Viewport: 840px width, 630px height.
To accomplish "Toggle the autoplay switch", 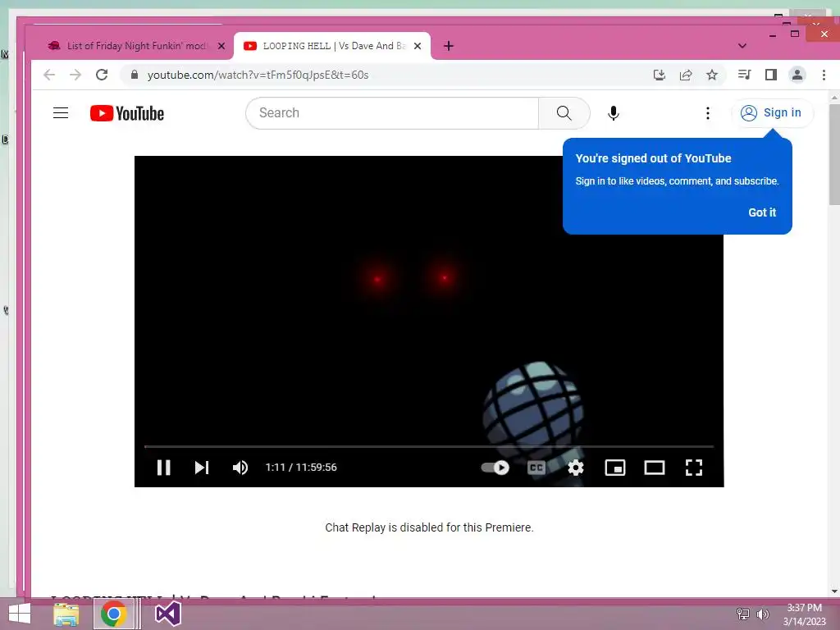I will (495, 468).
